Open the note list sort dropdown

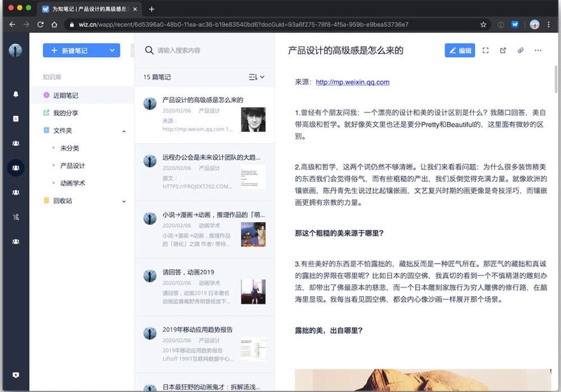256,77
